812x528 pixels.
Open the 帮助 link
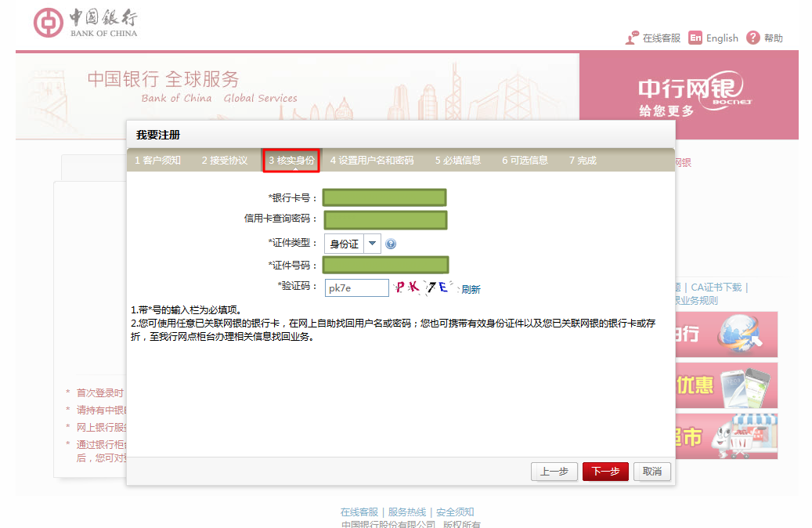click(x=773, y=38)
